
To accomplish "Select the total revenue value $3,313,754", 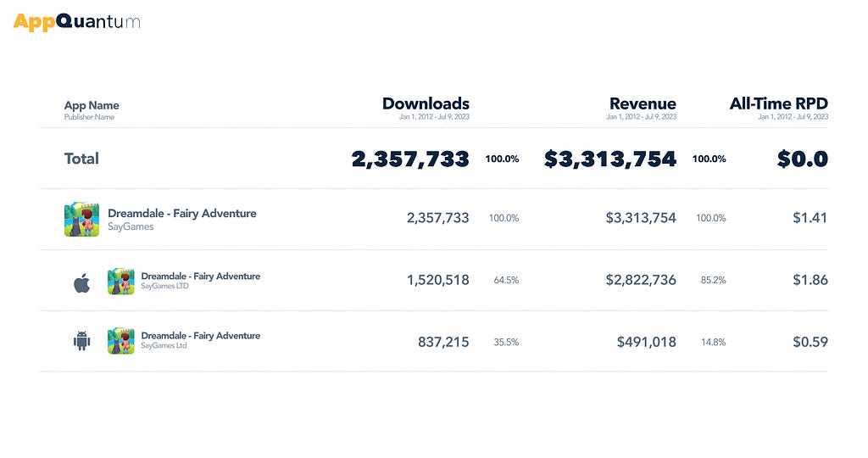I will (x=610, y=159).
